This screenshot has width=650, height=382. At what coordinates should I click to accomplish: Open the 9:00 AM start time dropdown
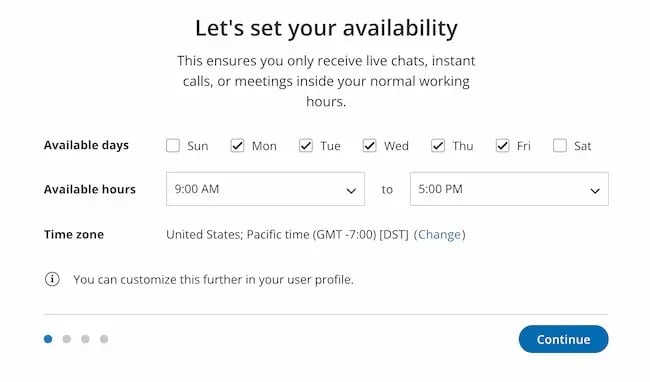click(265, 189)
